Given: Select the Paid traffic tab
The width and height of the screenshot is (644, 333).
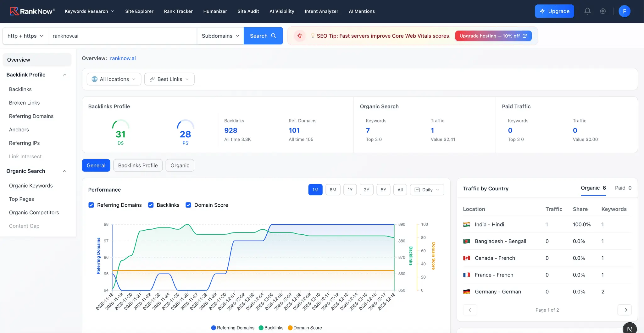Looking at the screenshot, I should click(x=623, y=188).
